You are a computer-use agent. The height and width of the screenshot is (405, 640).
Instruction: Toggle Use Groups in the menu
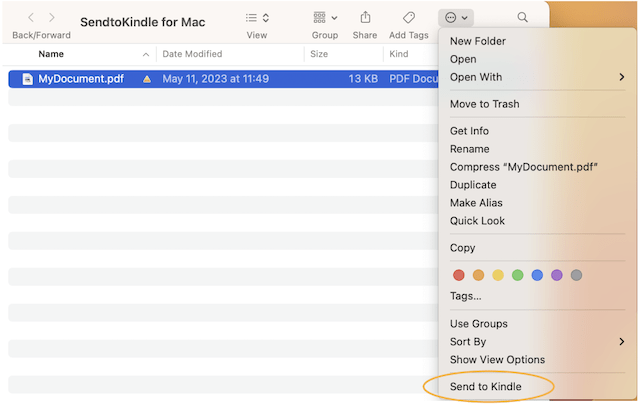pyautogui.click(x=478, y=324)
